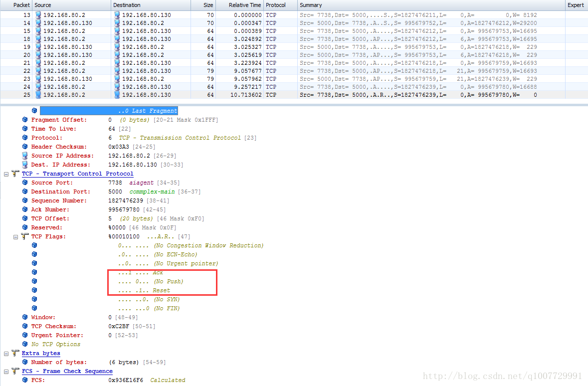Collapse the TCP Flags node
This screenshot has height=386, width=588.
point(16,237)
